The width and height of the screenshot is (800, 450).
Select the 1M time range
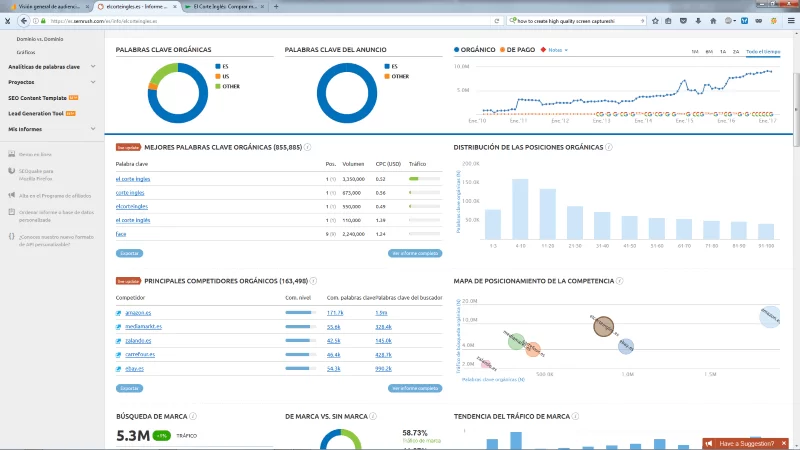[x=695, y=52]
